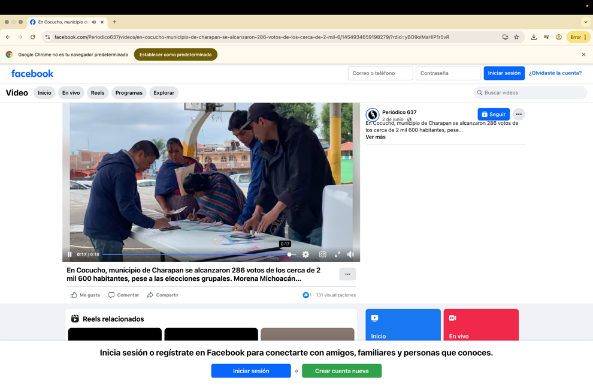Click the Buscar videos search box

pyautogui.click(x=530, y=93)
